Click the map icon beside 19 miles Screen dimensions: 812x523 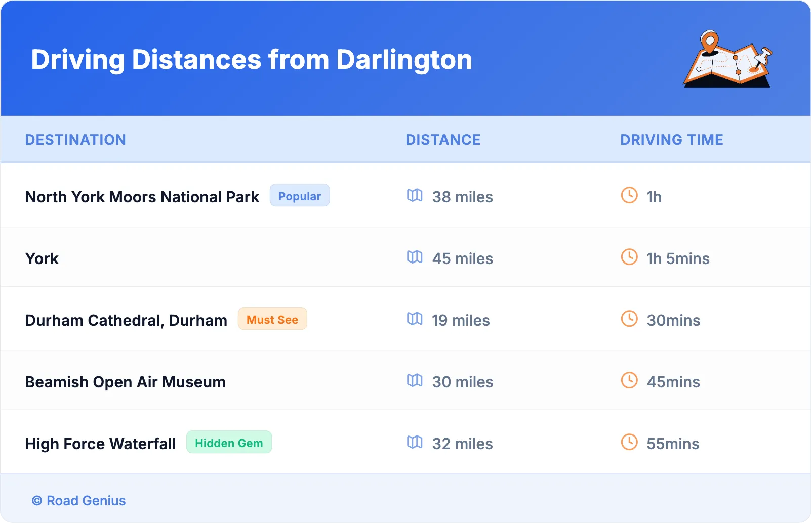tap(415, 319)
